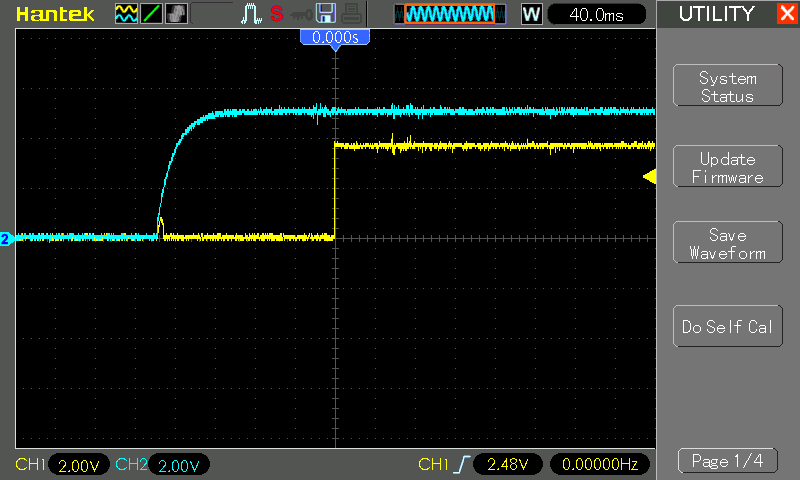Open System Status menu
Image resolution: width=800 pixels, height=480 pixels.
click(x=727, y=87)
